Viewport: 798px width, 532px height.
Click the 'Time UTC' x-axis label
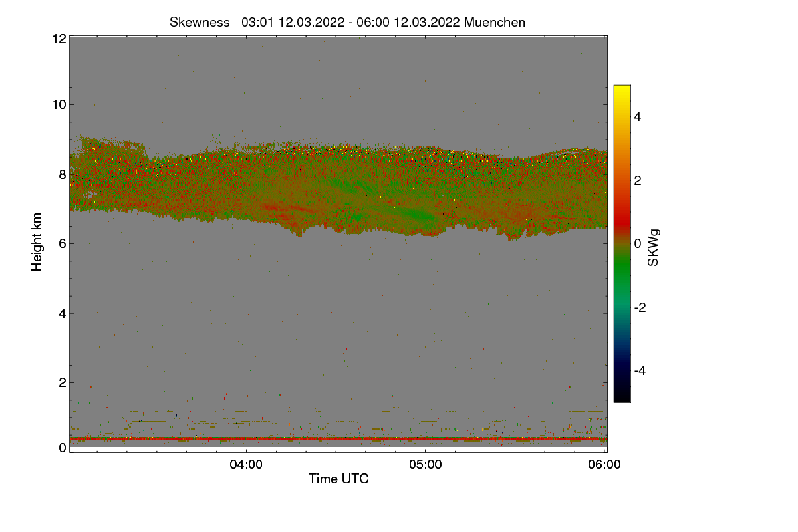click(338, 479)
